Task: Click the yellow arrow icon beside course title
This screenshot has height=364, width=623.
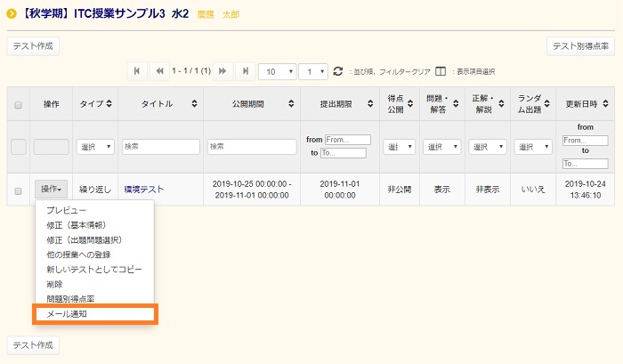Action: pyautogui.click(x=12, y=15)
